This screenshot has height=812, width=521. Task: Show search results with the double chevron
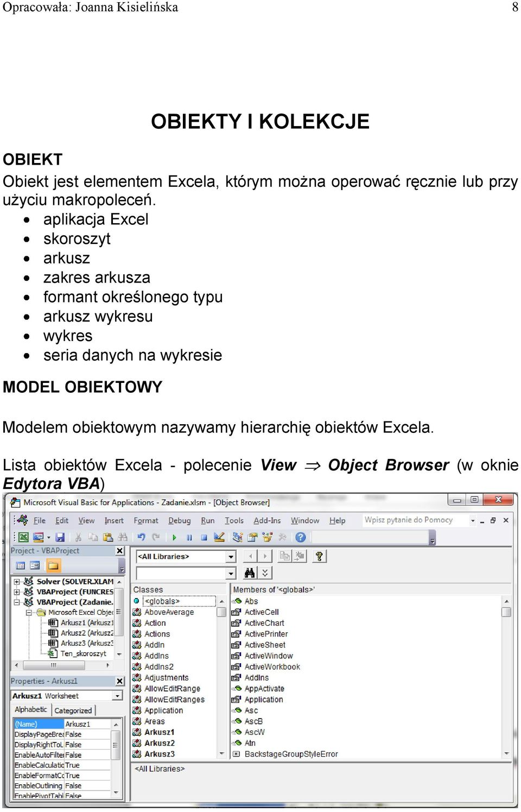pyautogui.click(x=265, y=573)
